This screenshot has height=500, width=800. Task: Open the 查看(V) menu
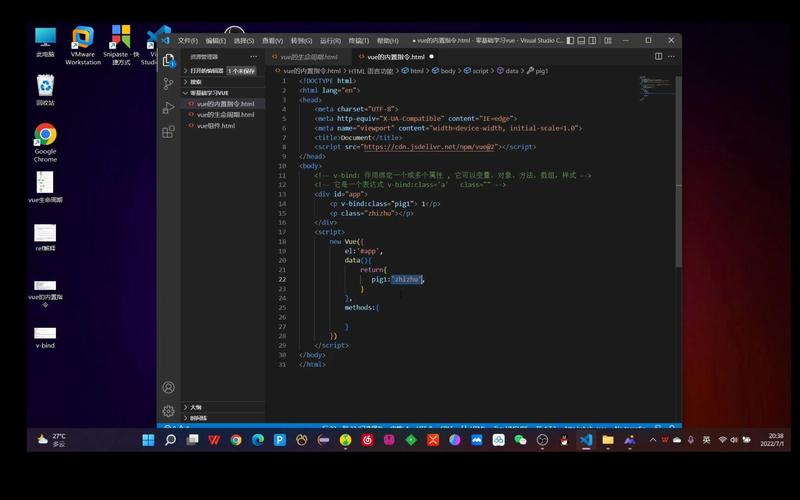tap(272, 41)
